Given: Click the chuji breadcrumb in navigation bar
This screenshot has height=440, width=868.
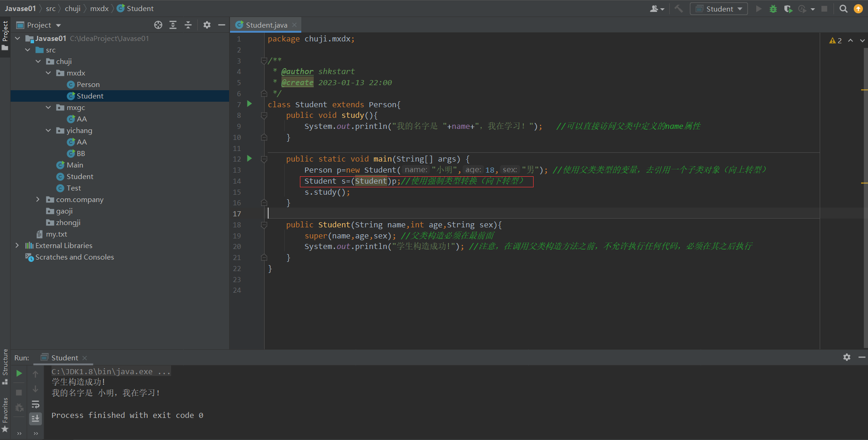Looking at the screenshot, I should coord(73,8).
